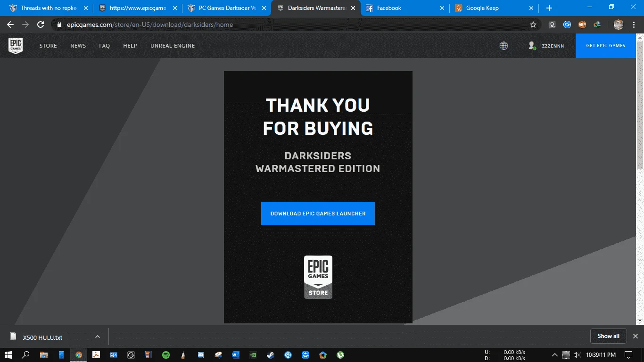The width and height of the screenshot is (644, 362).
Task: Click the Epic Games logo in the navbar
Action: [16, 46]
